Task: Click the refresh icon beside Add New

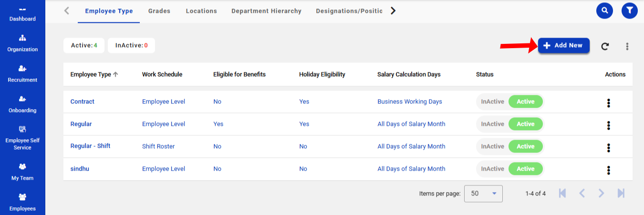Action: (x=605, y=46)
